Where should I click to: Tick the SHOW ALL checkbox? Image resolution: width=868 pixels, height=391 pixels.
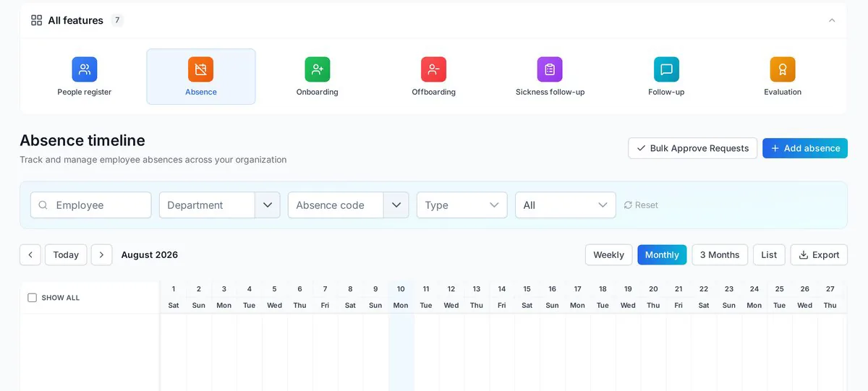pyautogui.click(x=32, y=298)
